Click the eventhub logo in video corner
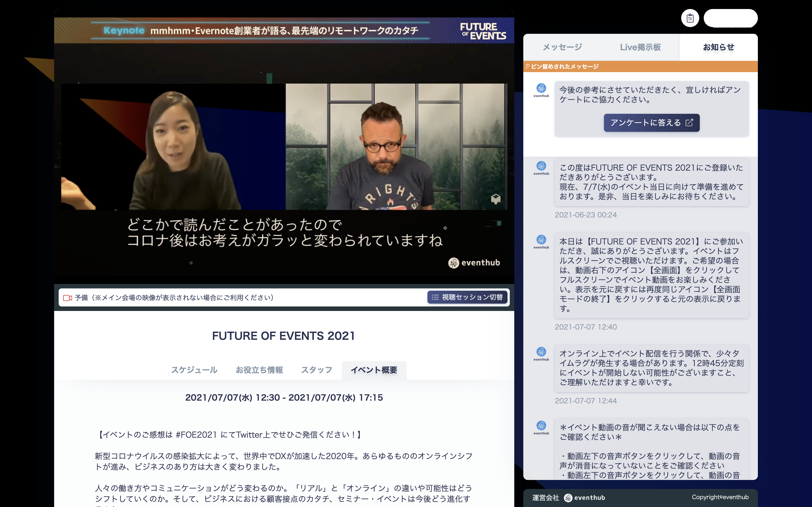 (x=474, y=263)
